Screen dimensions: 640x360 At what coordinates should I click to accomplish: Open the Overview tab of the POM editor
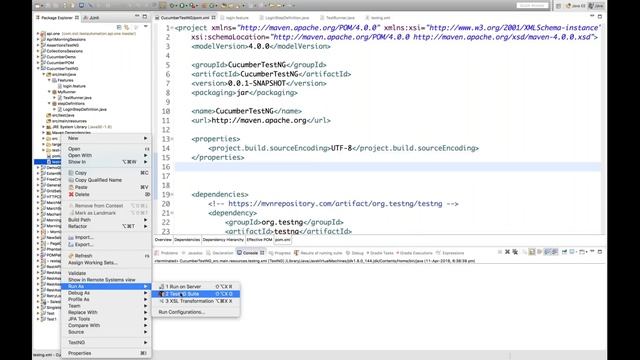coord(163,240)
